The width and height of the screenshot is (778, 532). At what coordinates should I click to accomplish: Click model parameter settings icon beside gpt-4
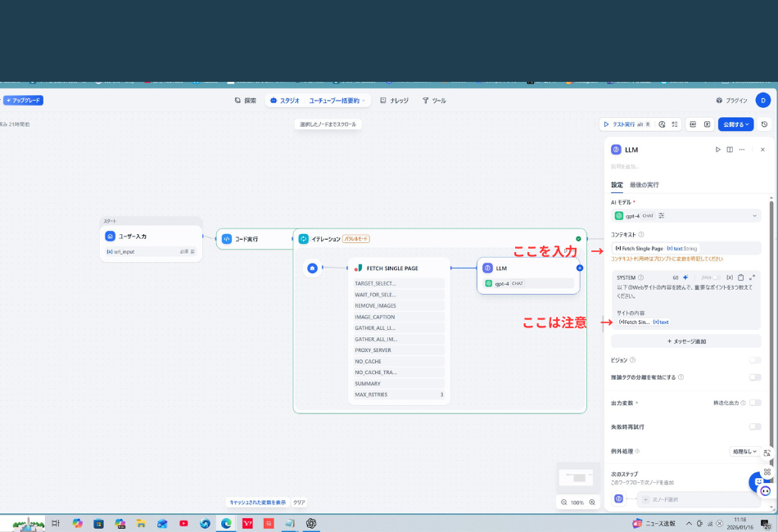coord(662,215)
